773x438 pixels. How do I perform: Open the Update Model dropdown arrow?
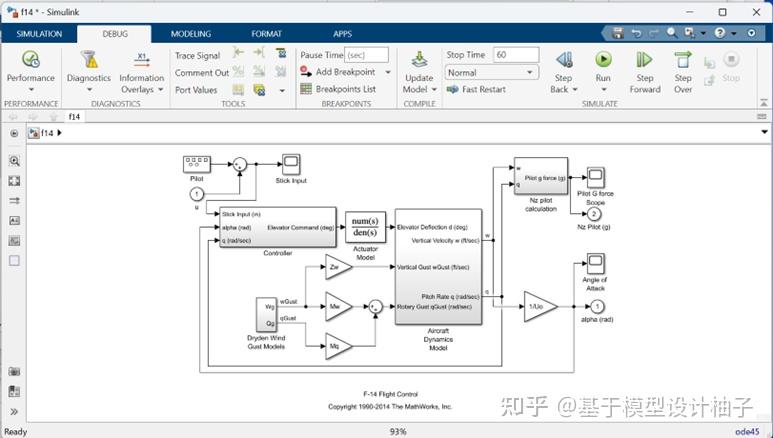pos(434,89)
